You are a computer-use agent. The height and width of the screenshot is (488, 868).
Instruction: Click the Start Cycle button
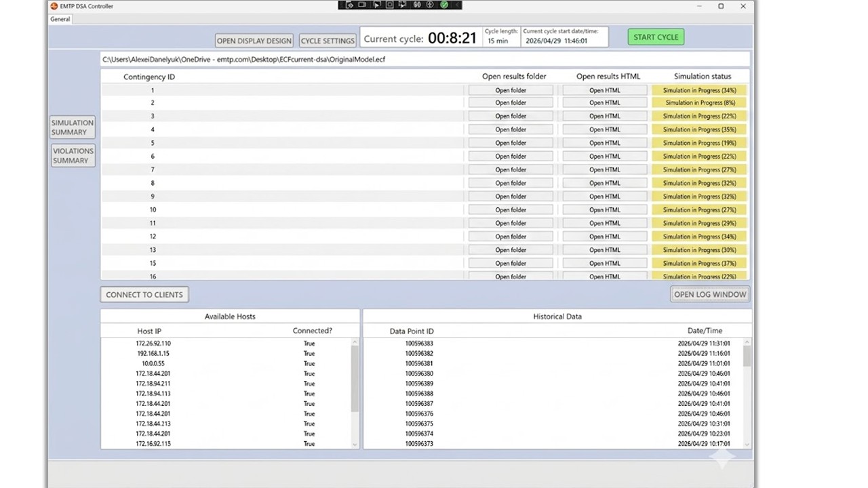656,37
